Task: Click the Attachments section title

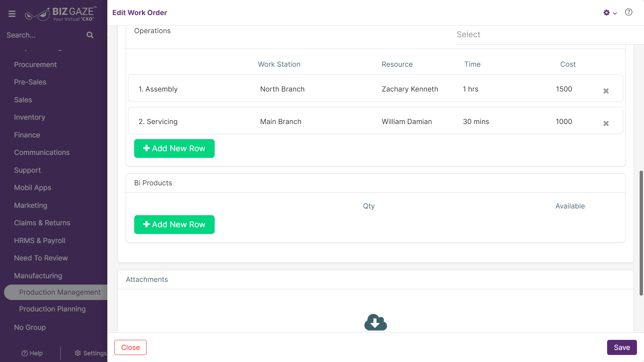Action: (x=147, y=280)
